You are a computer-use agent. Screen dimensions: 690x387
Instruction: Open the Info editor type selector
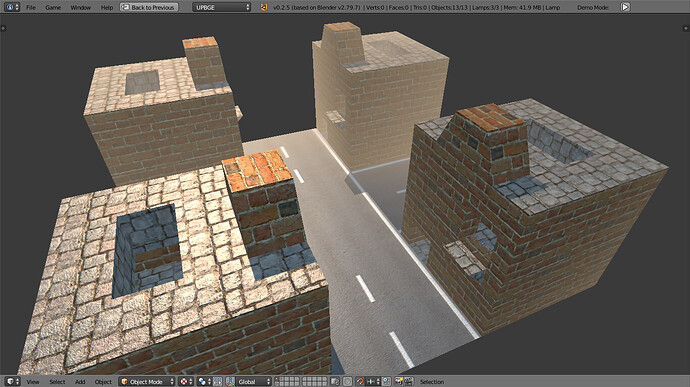click(x=11, y=7)
